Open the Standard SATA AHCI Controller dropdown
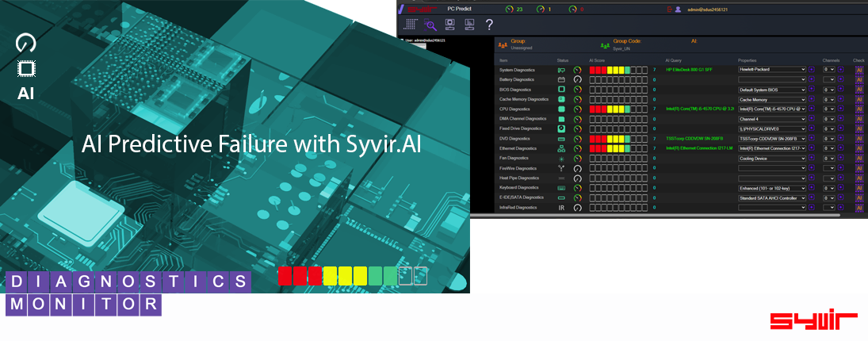 pos(771,197)
